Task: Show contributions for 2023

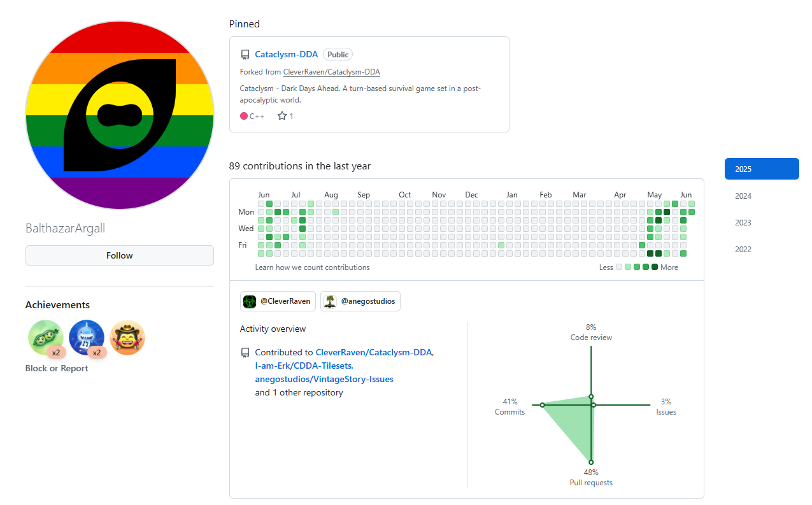Action: click(x=743, y=223)
